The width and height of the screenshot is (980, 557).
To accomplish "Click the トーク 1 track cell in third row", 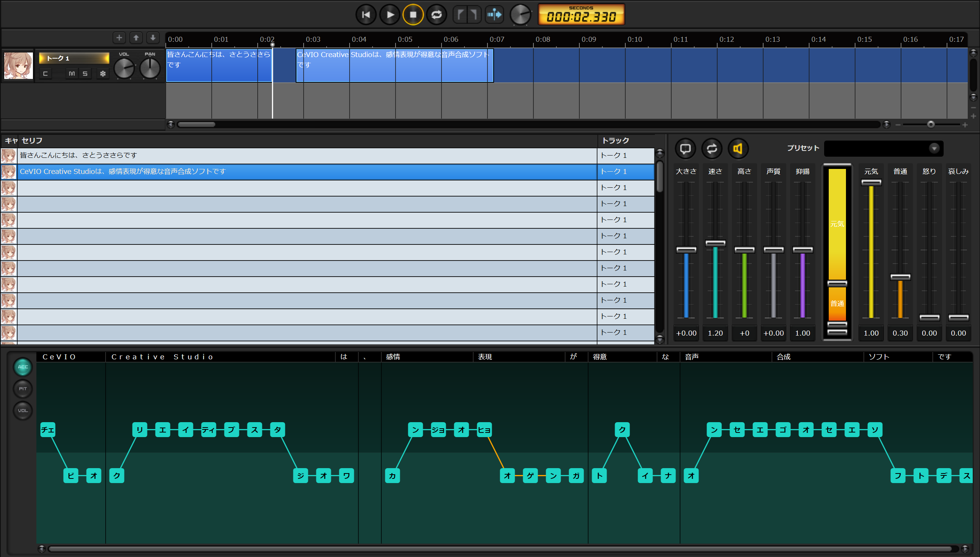I will coord(614,188).
